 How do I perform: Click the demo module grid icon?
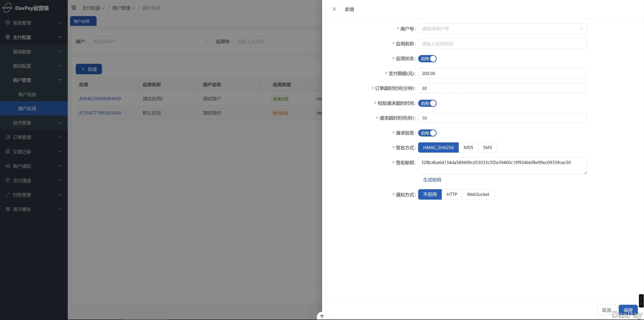click(8, 209)
